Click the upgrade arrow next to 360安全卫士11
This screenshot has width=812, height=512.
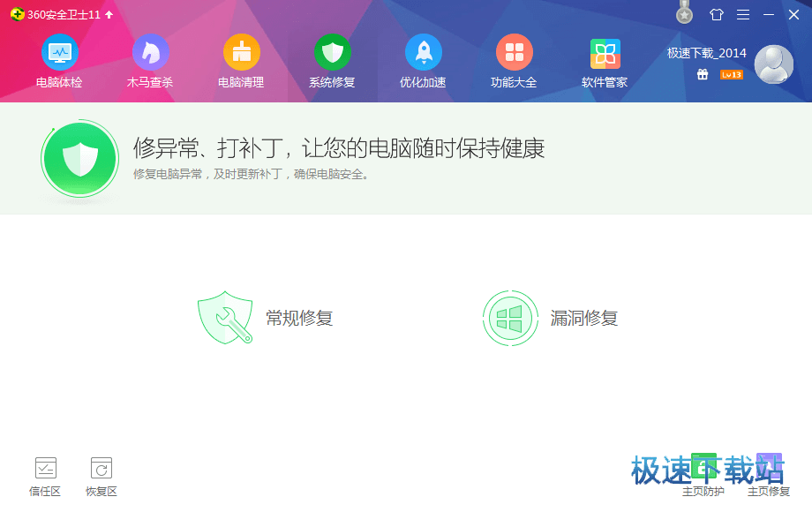109,14
